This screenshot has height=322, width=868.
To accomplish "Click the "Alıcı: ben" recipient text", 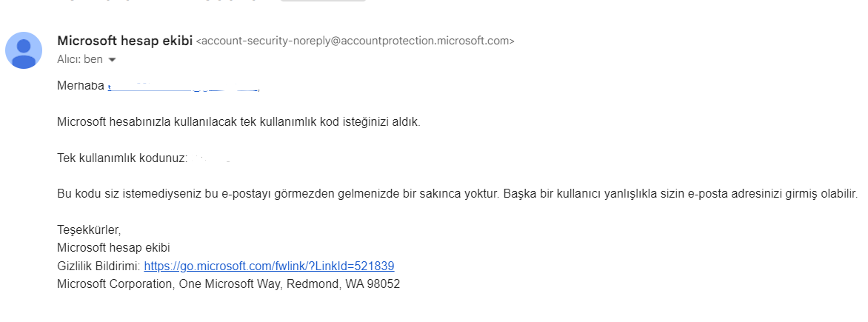I will [x=80, y=59].
